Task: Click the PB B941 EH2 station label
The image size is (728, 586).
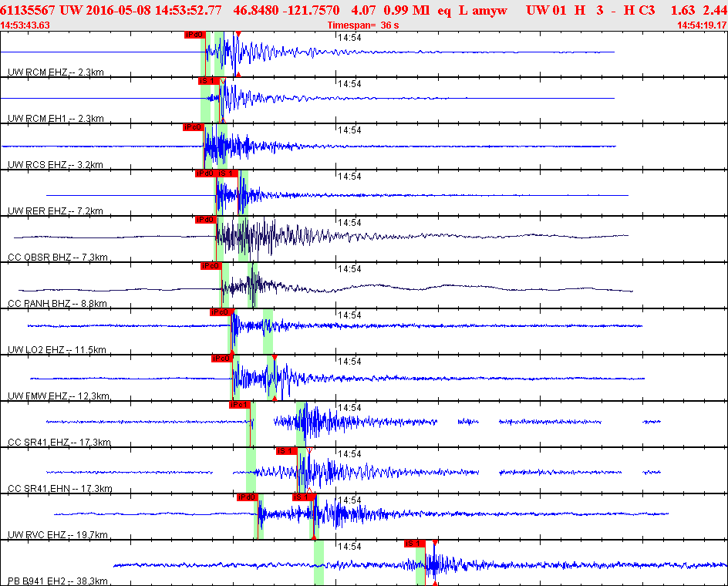Action: (x=58, y=581)
